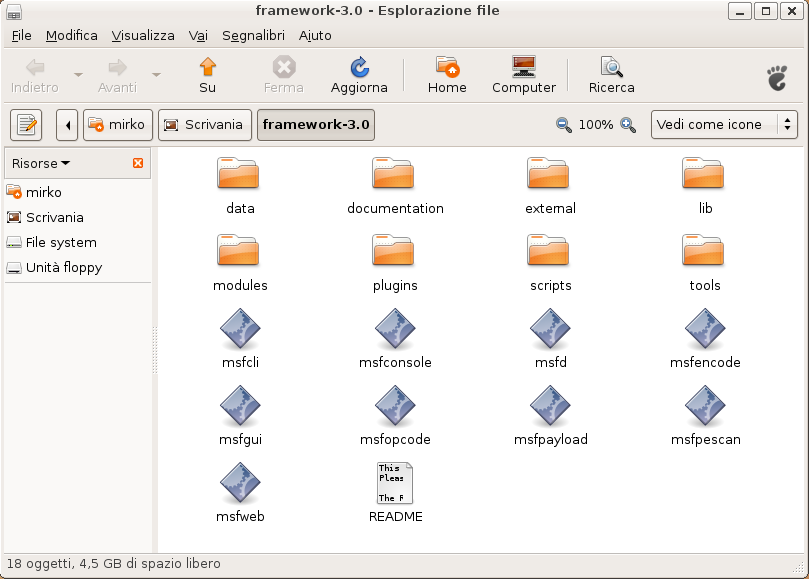
Task: Open the Vedi come icone dropdown
Action: pyautogui.click(x=724, y=125)
